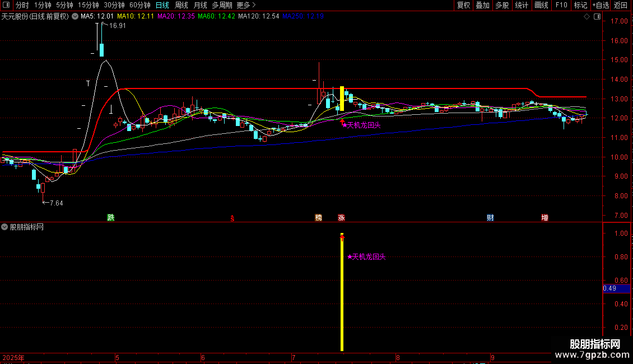Select the 5分钟 period
The width and height of the screenshot is (633, 364).
tap(64, 5)
